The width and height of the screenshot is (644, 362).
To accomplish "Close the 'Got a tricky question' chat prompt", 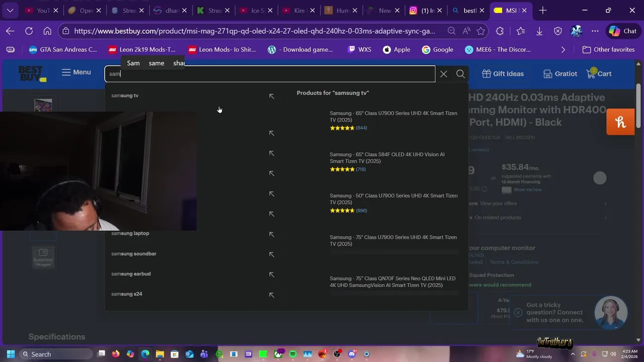I will [518, 313].
